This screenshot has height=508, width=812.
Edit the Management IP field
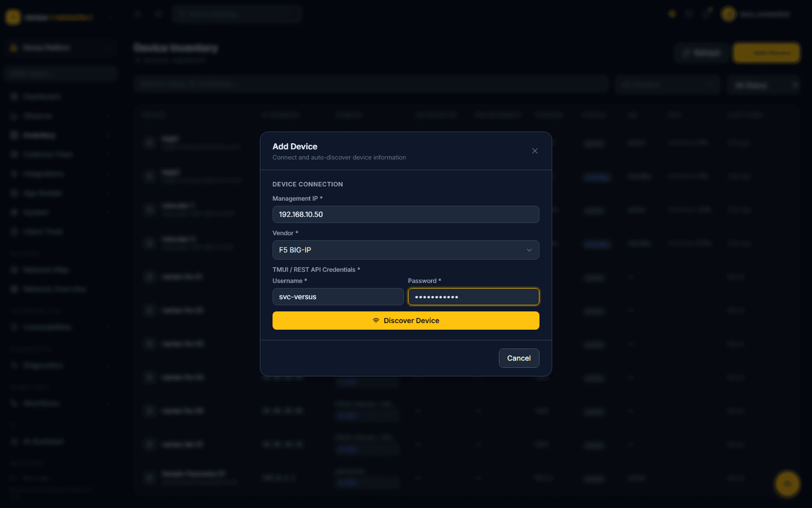click(405, 214)
